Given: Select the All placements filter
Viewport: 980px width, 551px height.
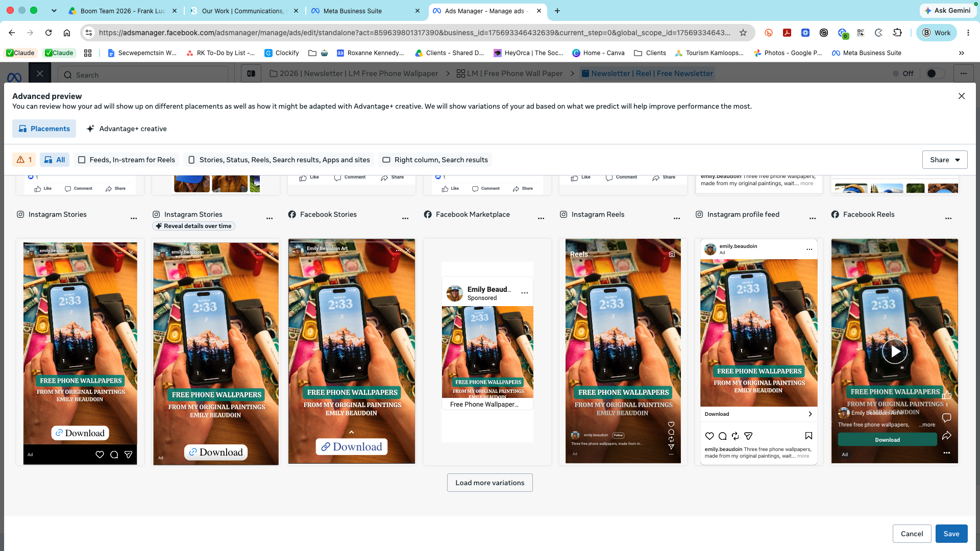Looking at the screenshot, I should 55,160.
